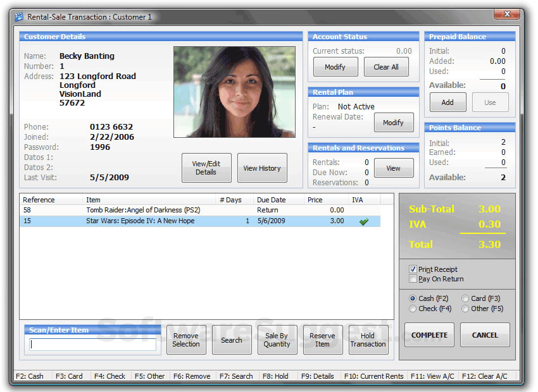Click the clapperboard icon in title bar
538x392 pixels.
click(18, 17)
